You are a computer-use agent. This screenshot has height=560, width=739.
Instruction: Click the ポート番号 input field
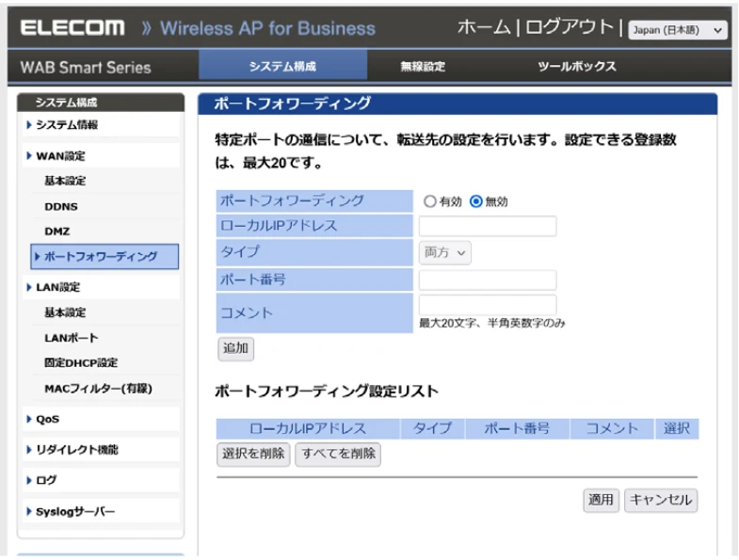coord(488,280)
